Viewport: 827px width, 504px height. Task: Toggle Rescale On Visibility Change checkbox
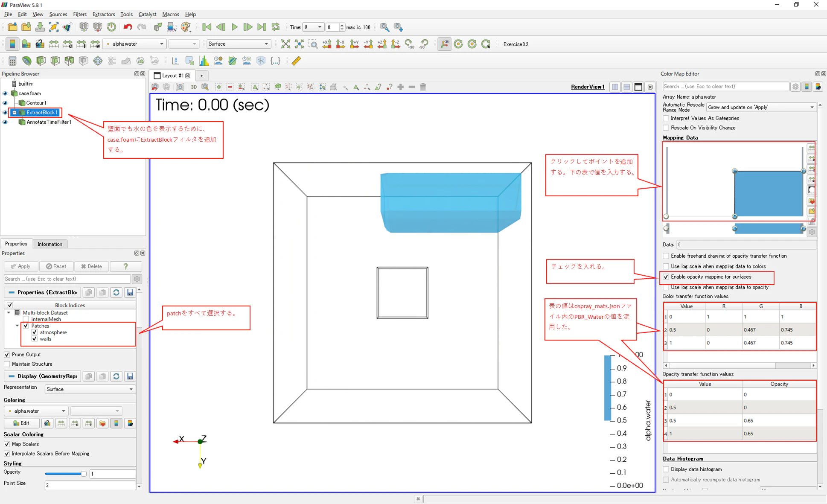coord(666,128)
